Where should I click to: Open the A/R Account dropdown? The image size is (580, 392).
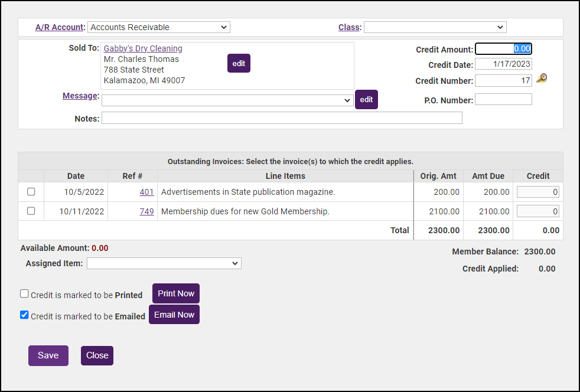click(x=158, y=27)
